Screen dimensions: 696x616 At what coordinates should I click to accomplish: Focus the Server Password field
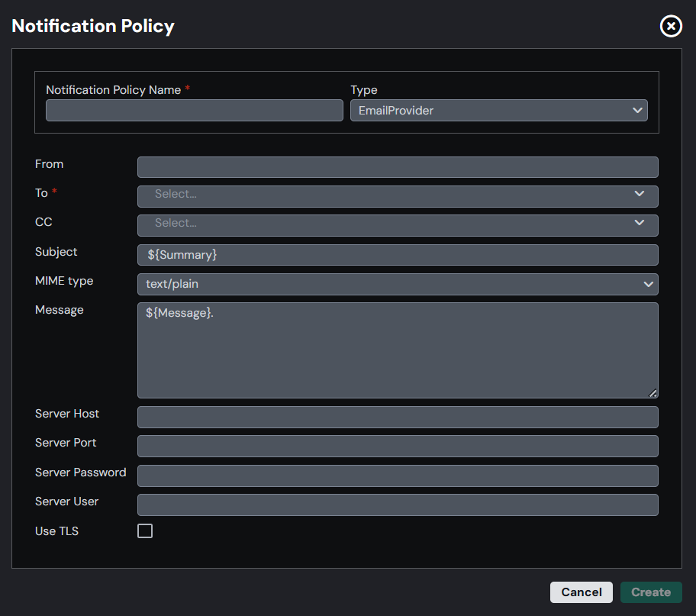click(x=398, y=476)
